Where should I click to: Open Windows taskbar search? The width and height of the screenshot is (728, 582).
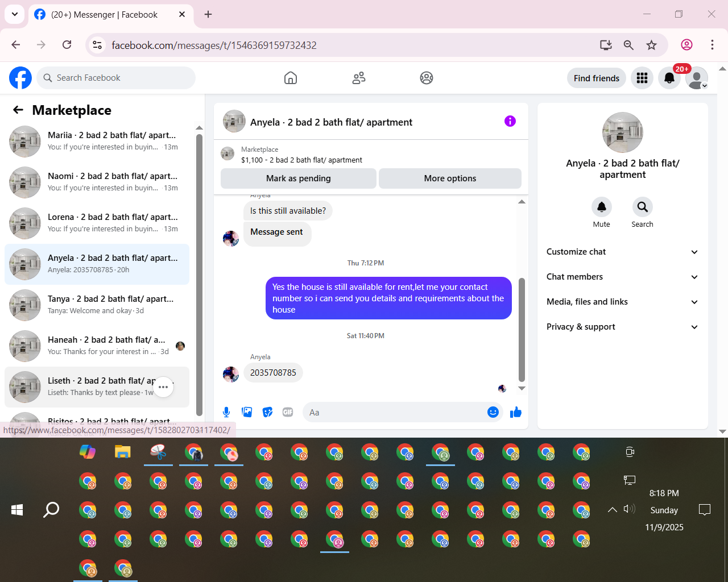[x=51, y=510]
